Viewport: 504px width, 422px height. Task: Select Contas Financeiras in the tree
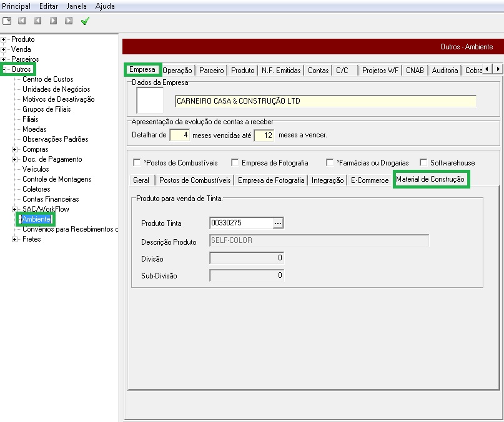click(51, 199)
